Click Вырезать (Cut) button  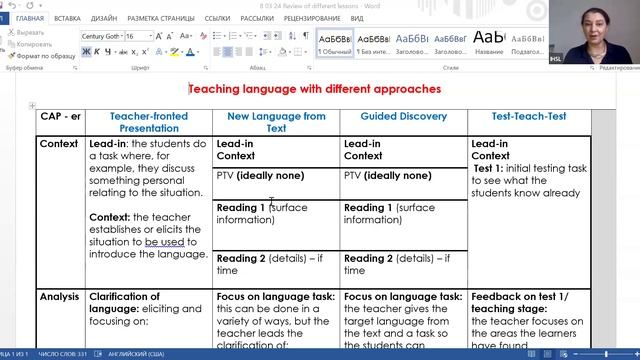click(x=26, y=32)
